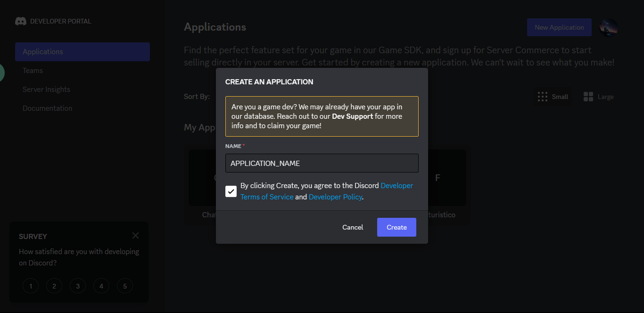Click the Sort By label
This screenshot has width=644, height=313.
197,96
